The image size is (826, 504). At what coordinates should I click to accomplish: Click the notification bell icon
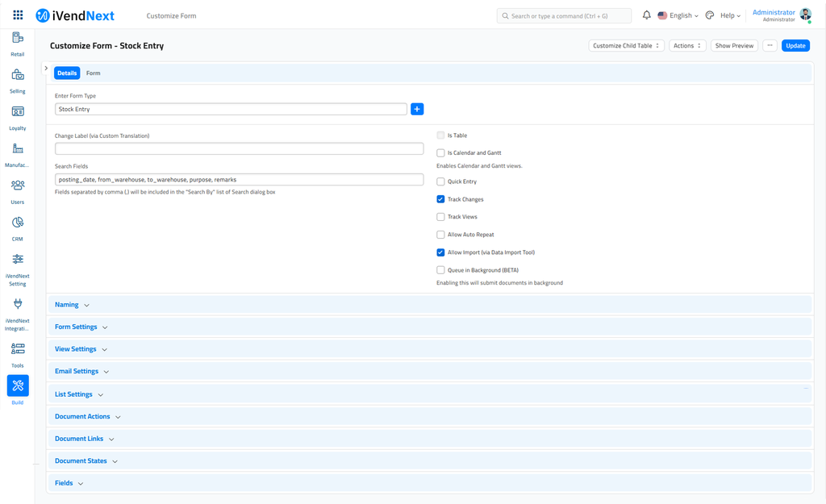coord(647,15)
